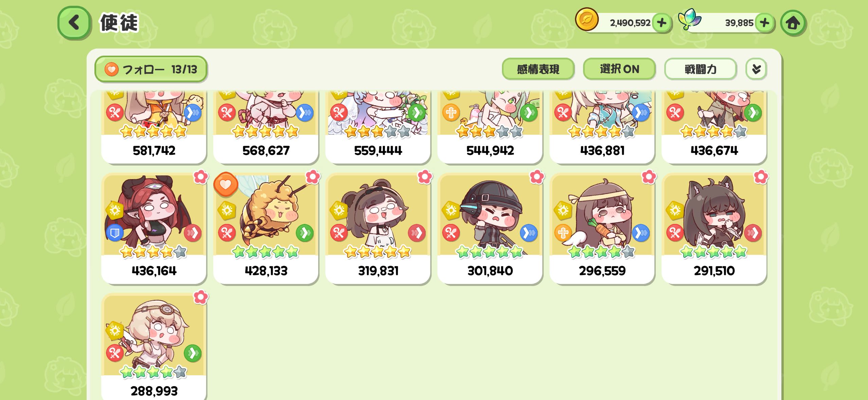Select the cat-eared character with 291,510 power
The image size is (868, 400).
(x=714, y=228)
